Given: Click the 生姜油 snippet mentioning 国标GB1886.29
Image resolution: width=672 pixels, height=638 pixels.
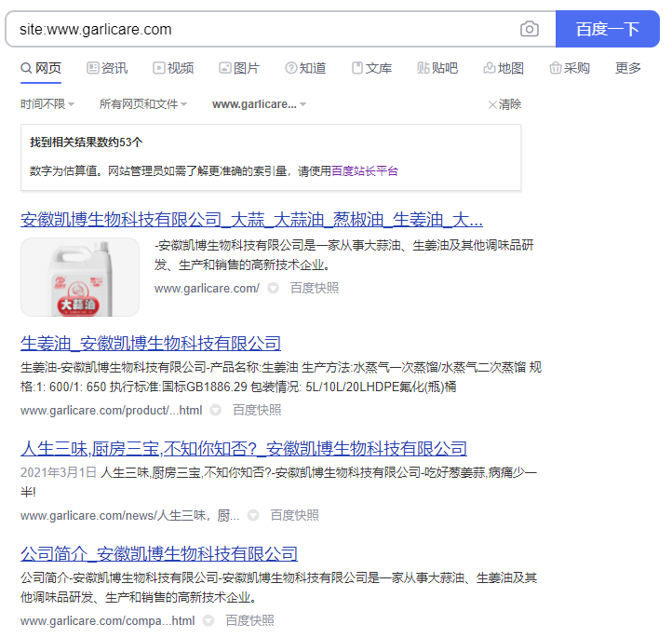Looking at the screenshot, I should (281, 377).
